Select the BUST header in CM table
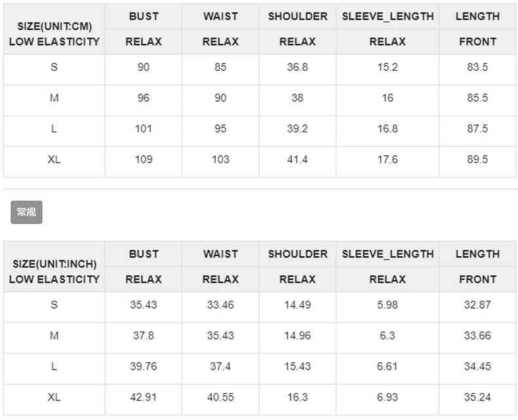Viewport: 518px width, 420px height. coord(144,16)
